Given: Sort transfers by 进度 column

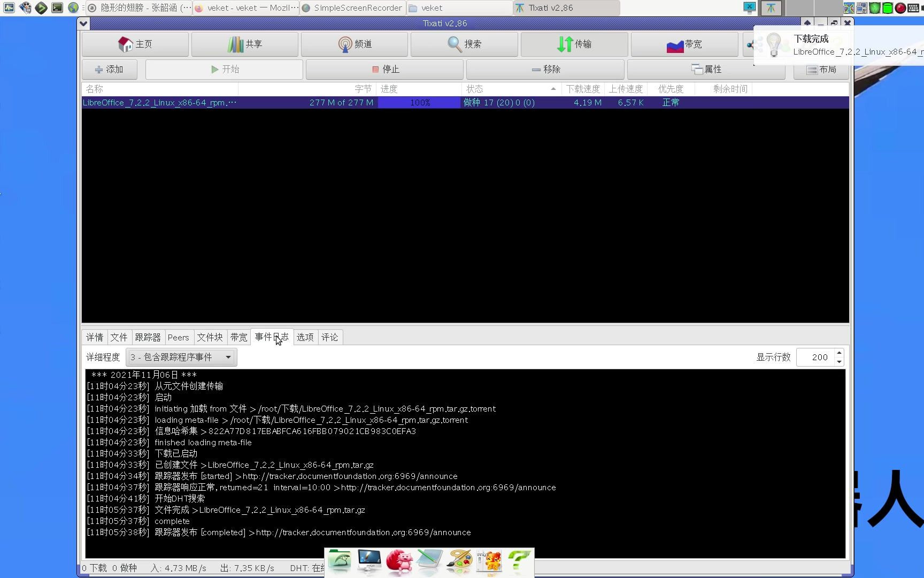Looking at the screenshot, I should (x=419, y=89).
